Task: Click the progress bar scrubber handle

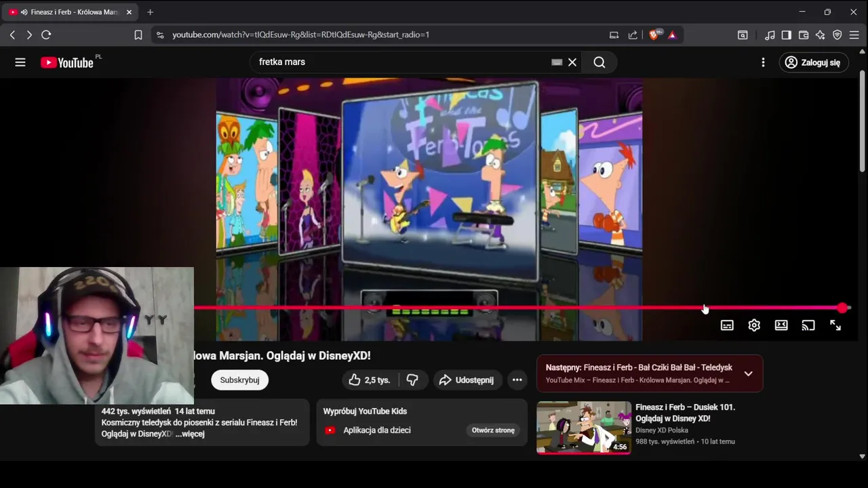Action: pos(842,308)
